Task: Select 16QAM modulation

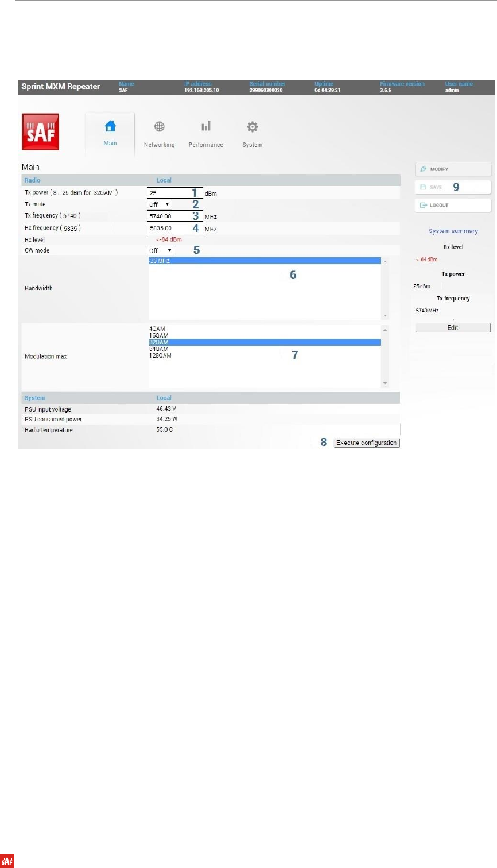Action: [x=265, y=335]
